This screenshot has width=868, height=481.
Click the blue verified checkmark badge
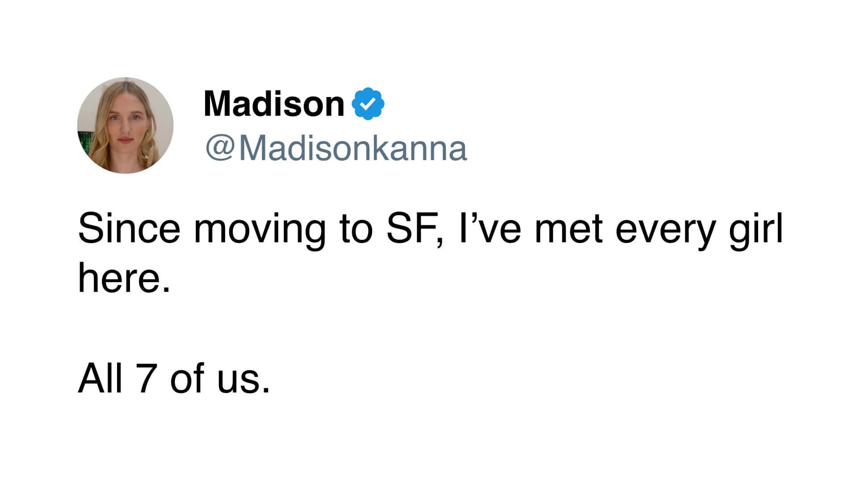[368, 104]
